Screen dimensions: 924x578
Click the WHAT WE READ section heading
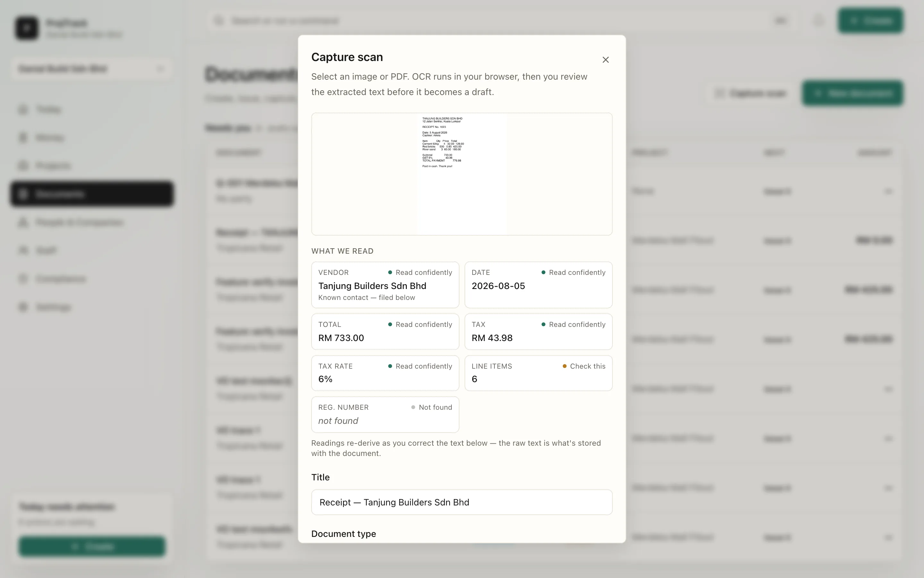point(342,251)
